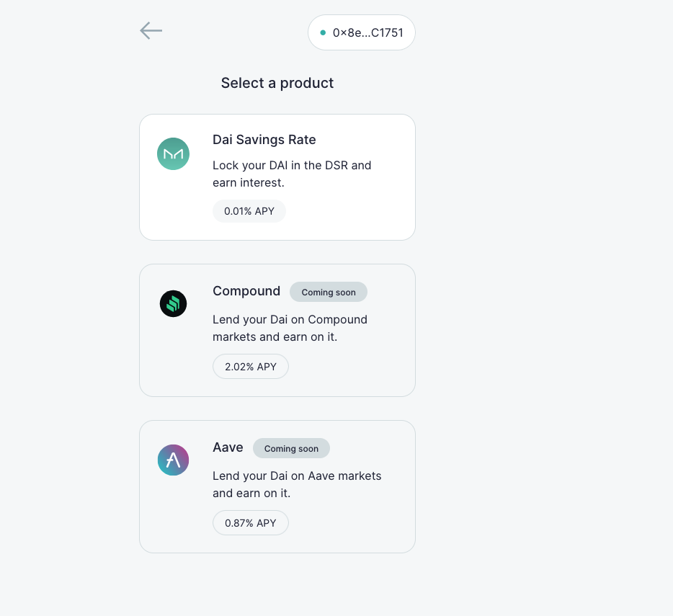This screenshot has width=673, height=616.
Task: Click the green connected status dot
Action: pyautogui.click(x=323, y=32)
